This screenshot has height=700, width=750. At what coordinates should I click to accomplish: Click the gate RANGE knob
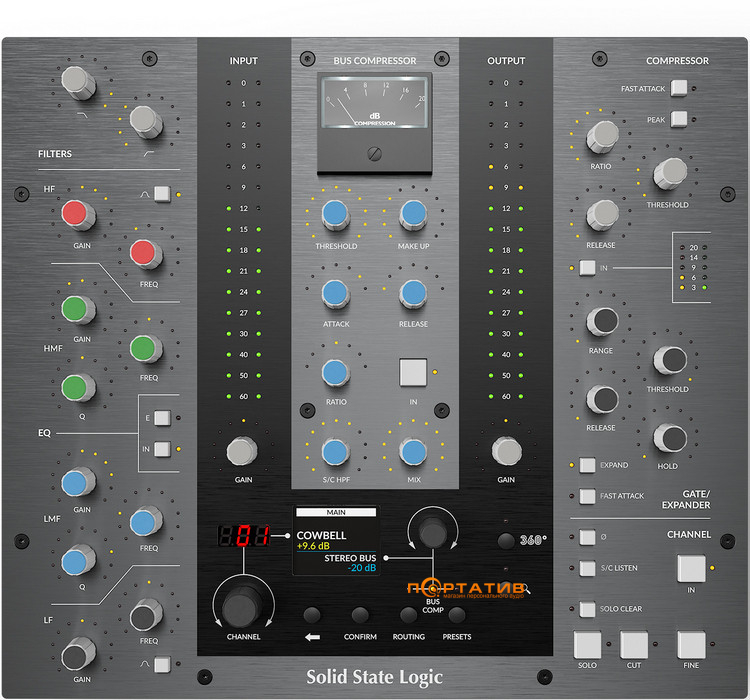[602, 321]
